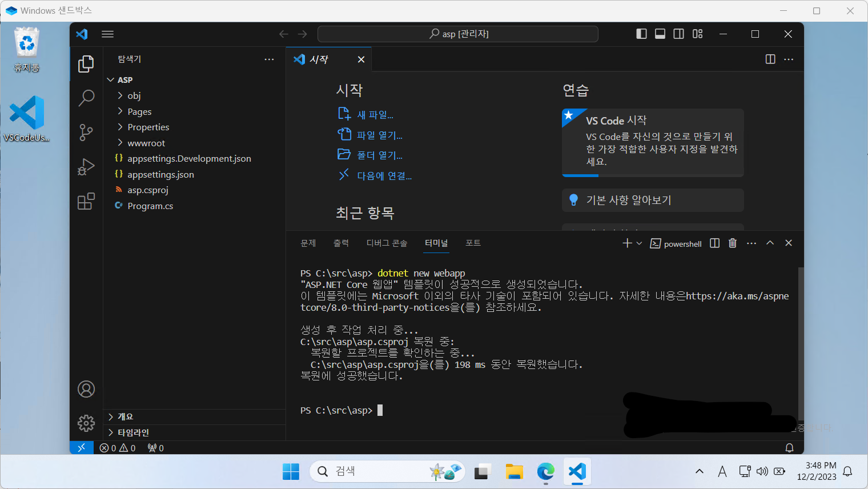Open File Explorer from the taskbar
The image size is (868, 489).
click(514, 471)
